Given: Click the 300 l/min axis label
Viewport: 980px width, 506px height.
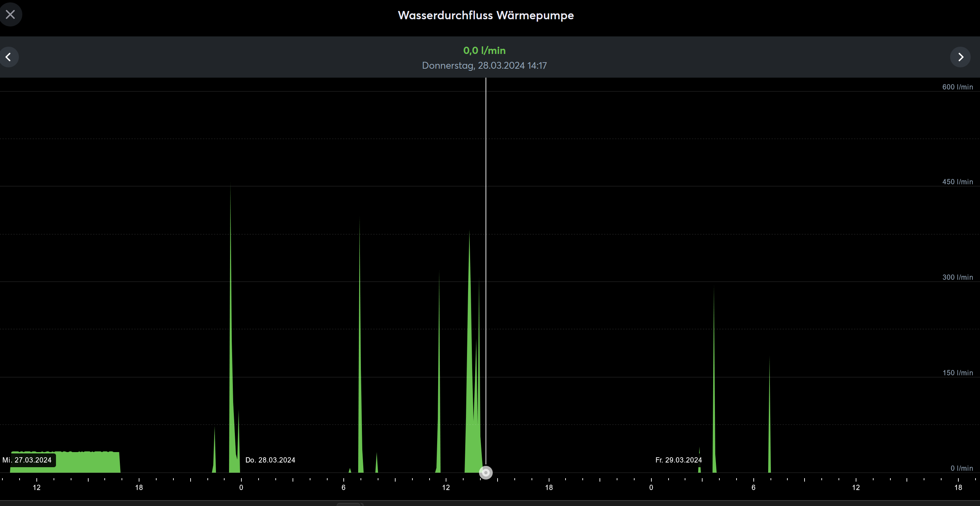Looking at the screenshot, I should click(957, 277).
